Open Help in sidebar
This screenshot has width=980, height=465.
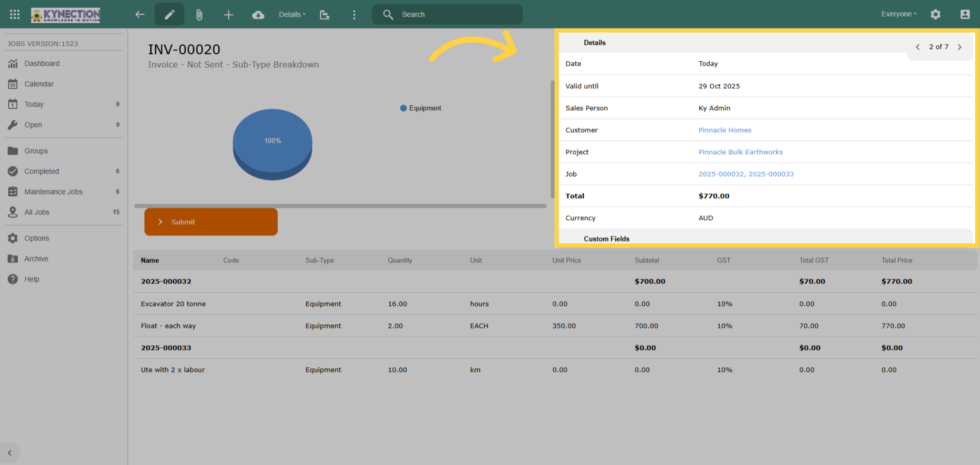coord(64,279)
